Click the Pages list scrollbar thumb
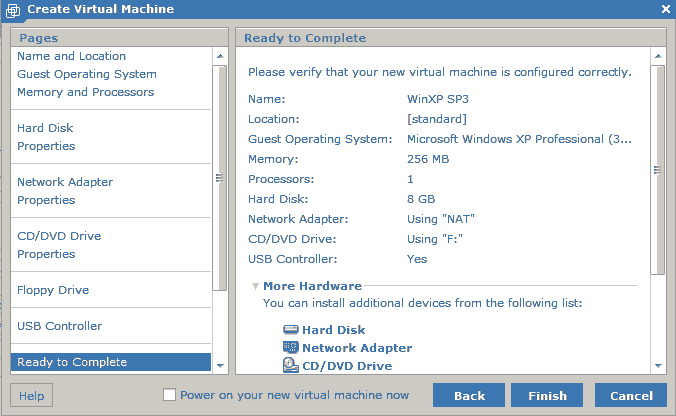The height and width of the screenshot is (416, 676). pos(220,178)
